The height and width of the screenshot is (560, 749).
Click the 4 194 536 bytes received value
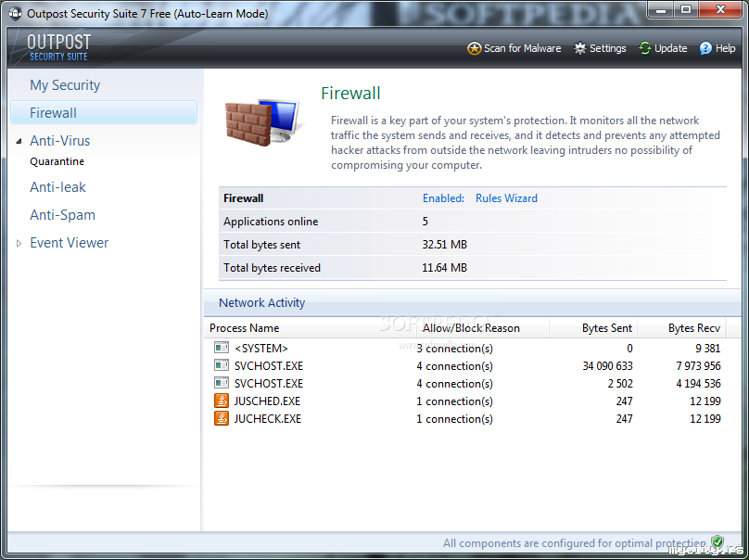(x=698, y=384)
